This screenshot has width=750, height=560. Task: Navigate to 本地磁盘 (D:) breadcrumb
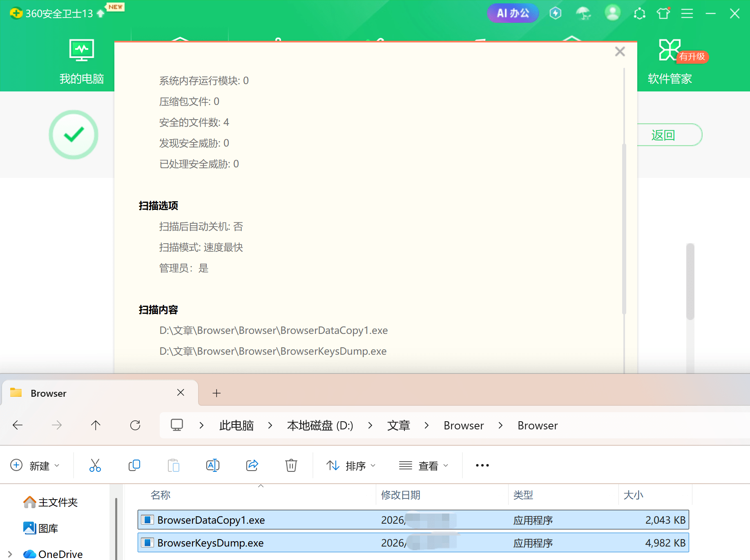point(320,425)
